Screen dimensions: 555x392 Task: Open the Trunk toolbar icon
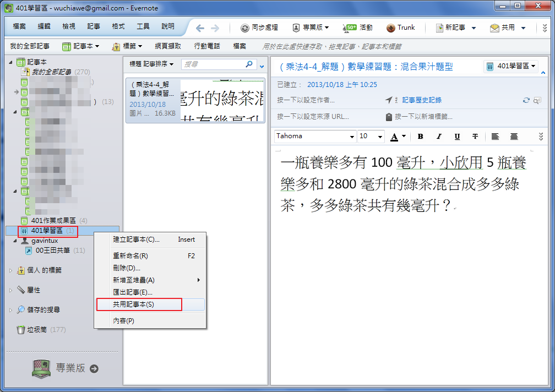coord(391,28)
